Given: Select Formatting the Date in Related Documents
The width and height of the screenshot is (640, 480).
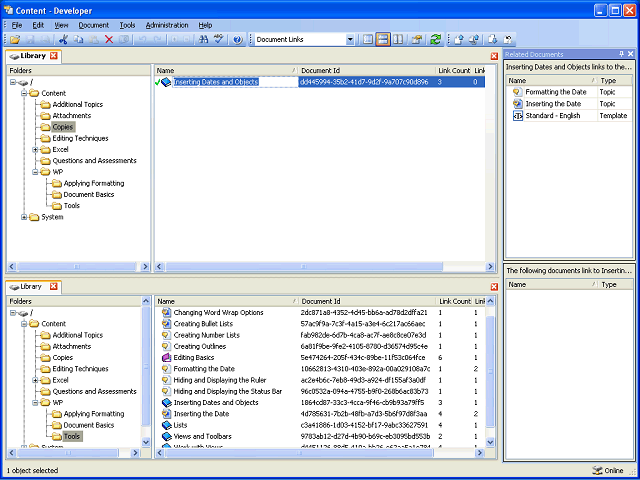Looking at the screenshot, I should [x=556, y=92].
